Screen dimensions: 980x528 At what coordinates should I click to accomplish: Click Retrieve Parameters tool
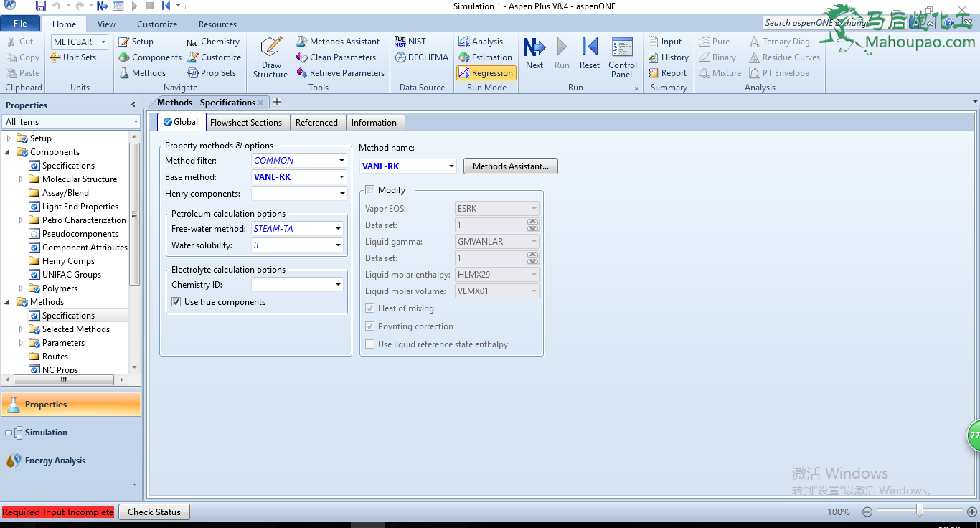340,73
